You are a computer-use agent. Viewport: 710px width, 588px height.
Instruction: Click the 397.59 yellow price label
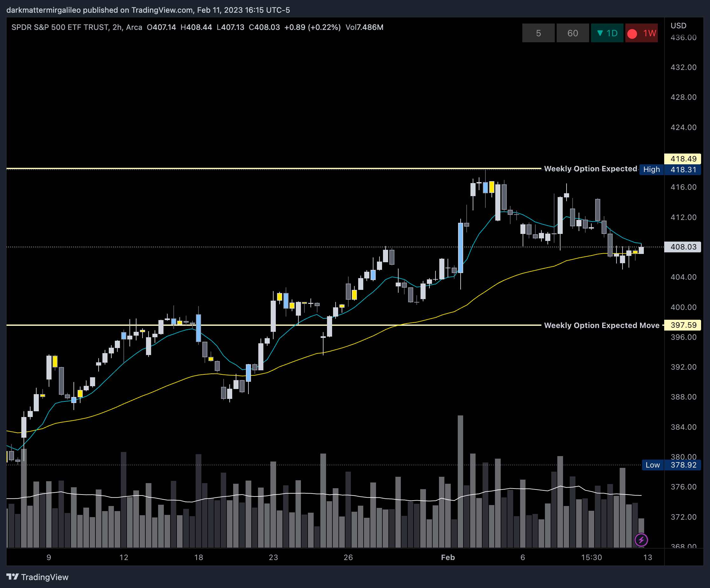[x=683, y=325]
